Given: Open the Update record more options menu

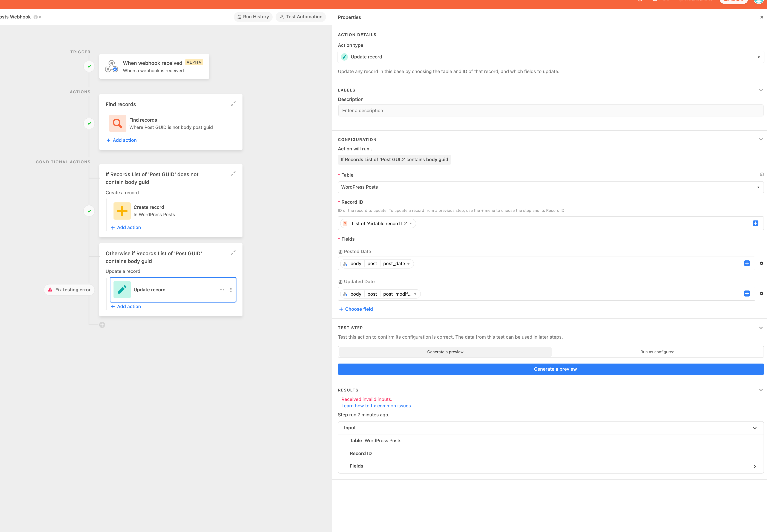Looking at the screenshot, I should pyautogui.click(x=222, y=290).
